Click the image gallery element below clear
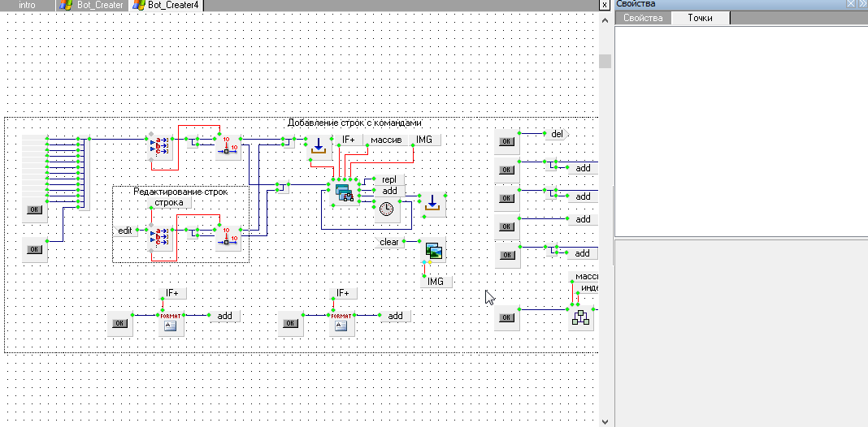868x427 pixels. pos(433,252)
